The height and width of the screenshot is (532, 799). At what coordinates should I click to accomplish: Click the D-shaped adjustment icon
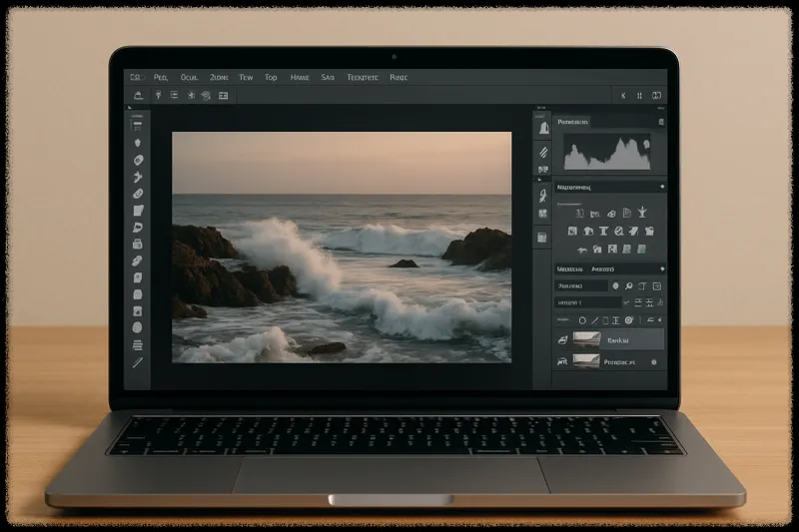(627, 213)
